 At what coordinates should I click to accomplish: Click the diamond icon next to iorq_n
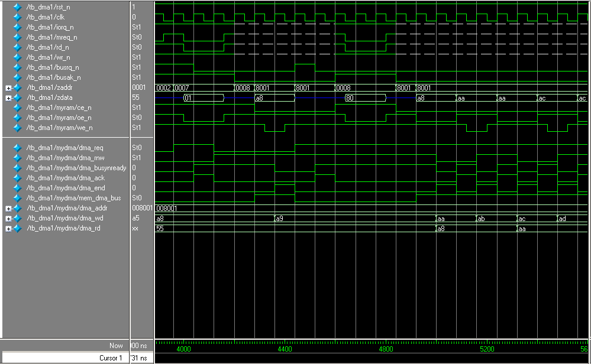[17, 27]
